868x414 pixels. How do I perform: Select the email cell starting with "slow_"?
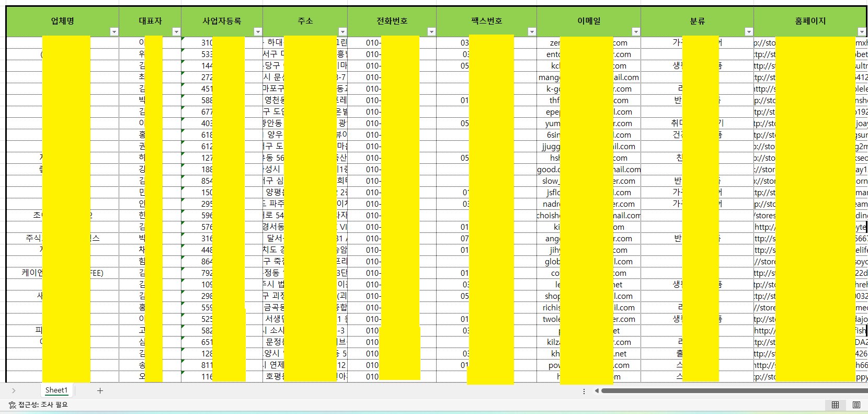pyautogui.click(x=589, y=181)
